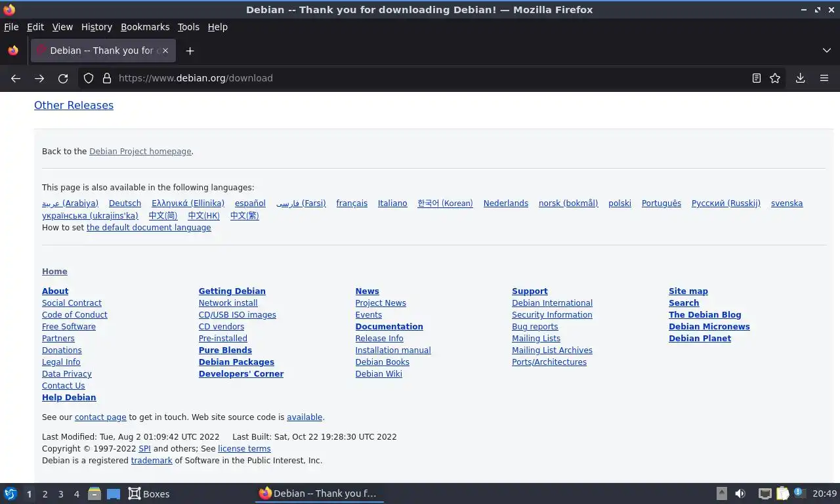Open the Project News link
Image resolution: width=840 pixels, height=504 pixels.
[381, 303]
